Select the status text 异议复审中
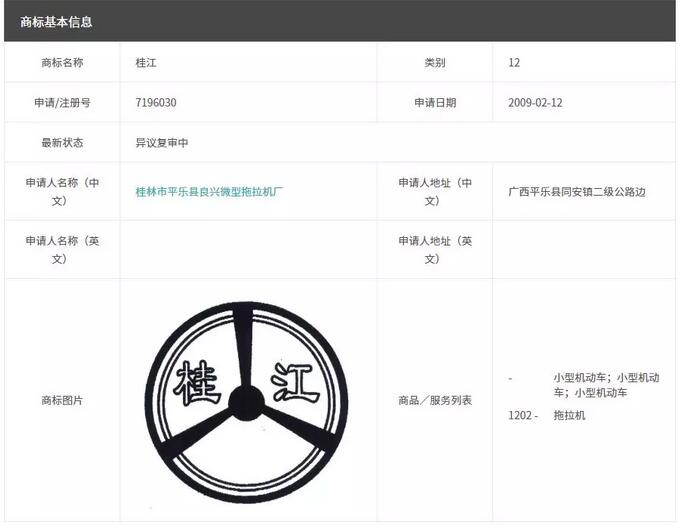Viewport: 683px width, 526px height. (x=162, y=143)
